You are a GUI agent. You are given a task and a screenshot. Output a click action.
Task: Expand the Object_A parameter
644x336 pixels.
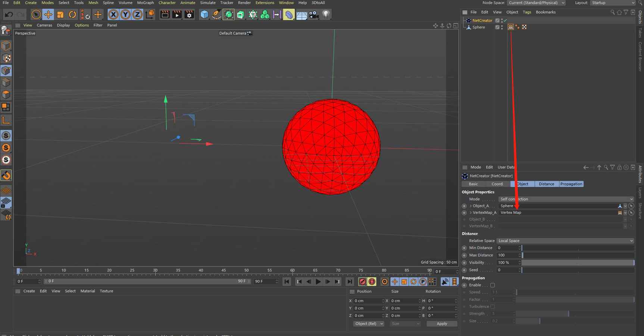[471, 206]
